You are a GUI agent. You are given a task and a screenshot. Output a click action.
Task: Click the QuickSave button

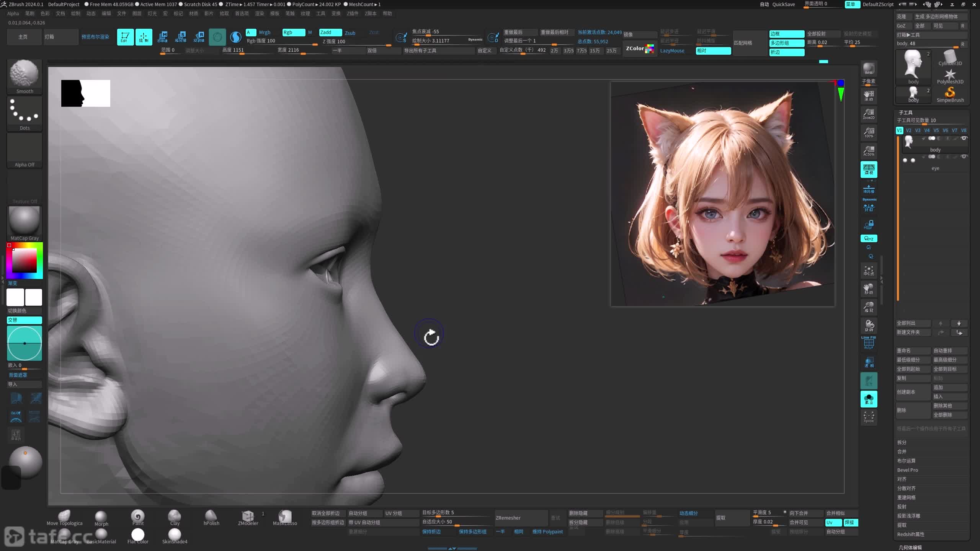click(x=784, y=4)
